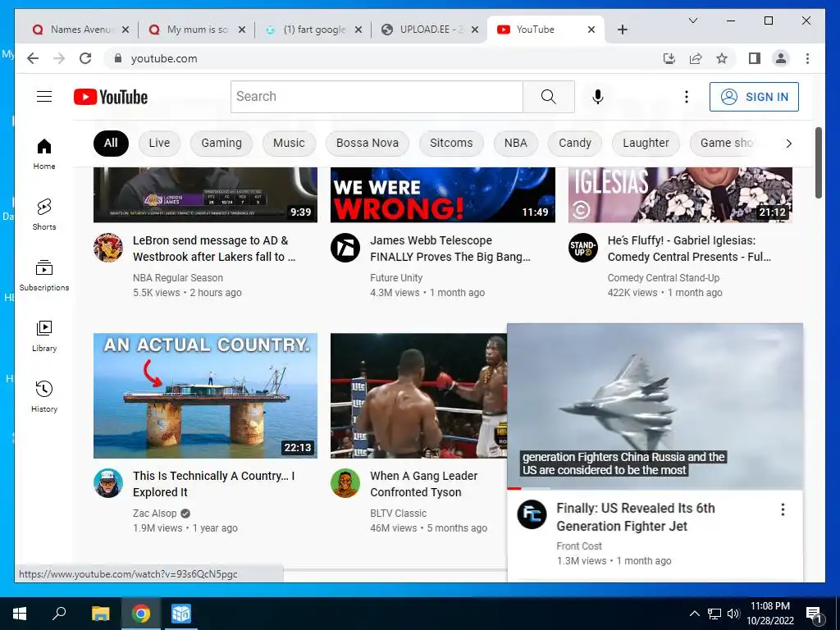Open Chrome profile avatar
The height and width of the screenshot is (630, 840).
pos(781,58)
